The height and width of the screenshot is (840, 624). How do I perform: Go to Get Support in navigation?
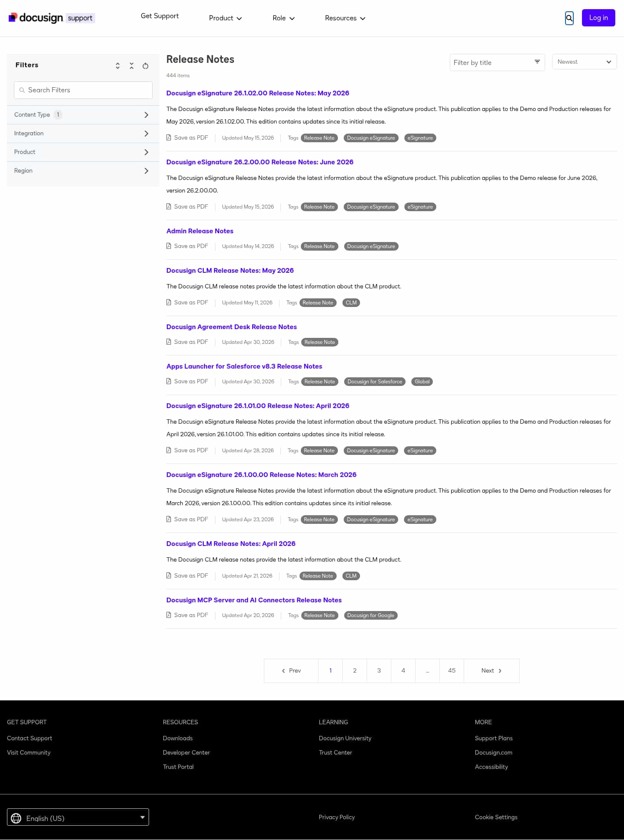(x=159, y=16)
